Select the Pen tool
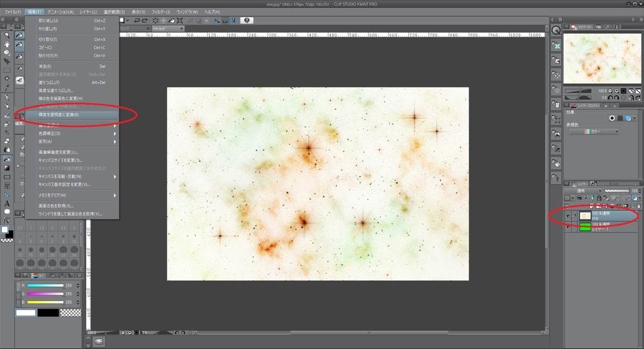644x349 pixels. pyautogui.click(x=7, y=97)
